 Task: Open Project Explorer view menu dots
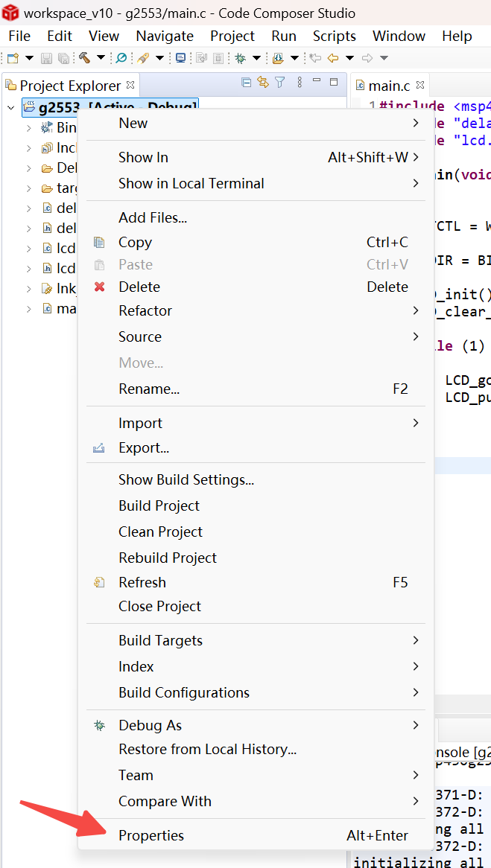(x=300, y=83)
